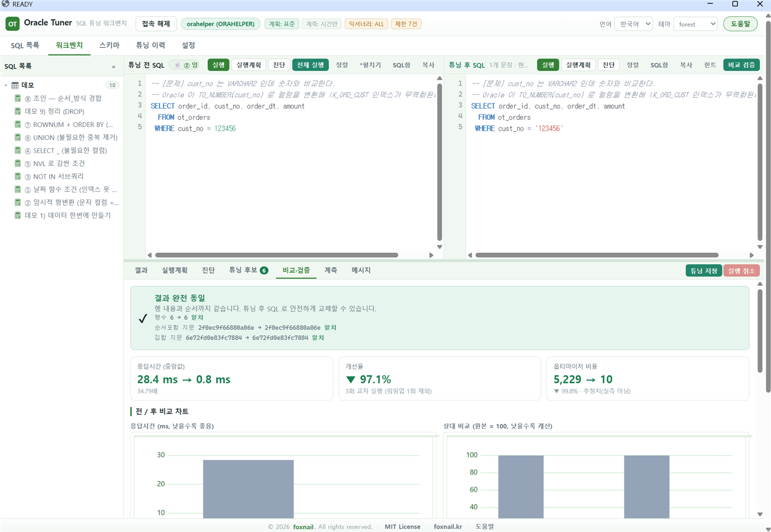Click the green down triangle at 97.1%
This screenshot has width=771, height=532.
coord(351,380)
